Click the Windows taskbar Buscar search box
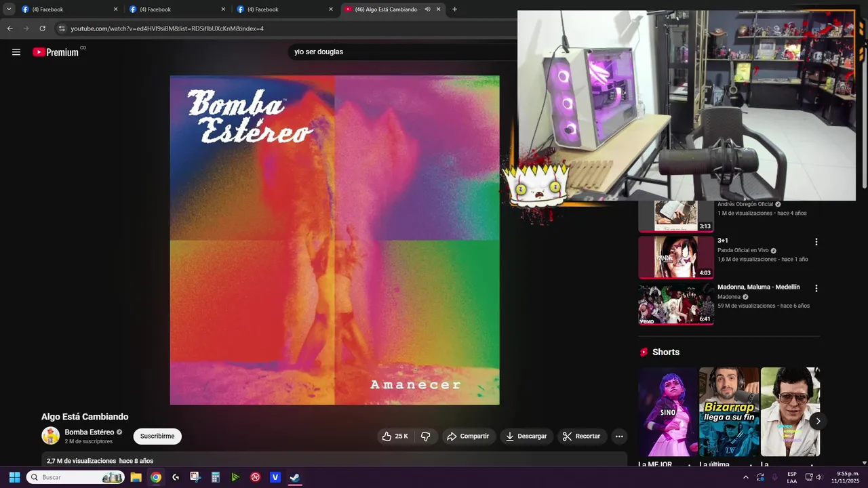This screenshot has height=488, width=868. pyautogui.click(x=75, y=477)
